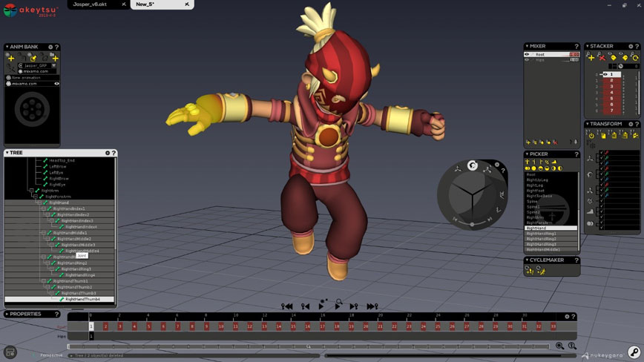Jump to first keyframe
The image size is (644, 362).
point(287,306)
